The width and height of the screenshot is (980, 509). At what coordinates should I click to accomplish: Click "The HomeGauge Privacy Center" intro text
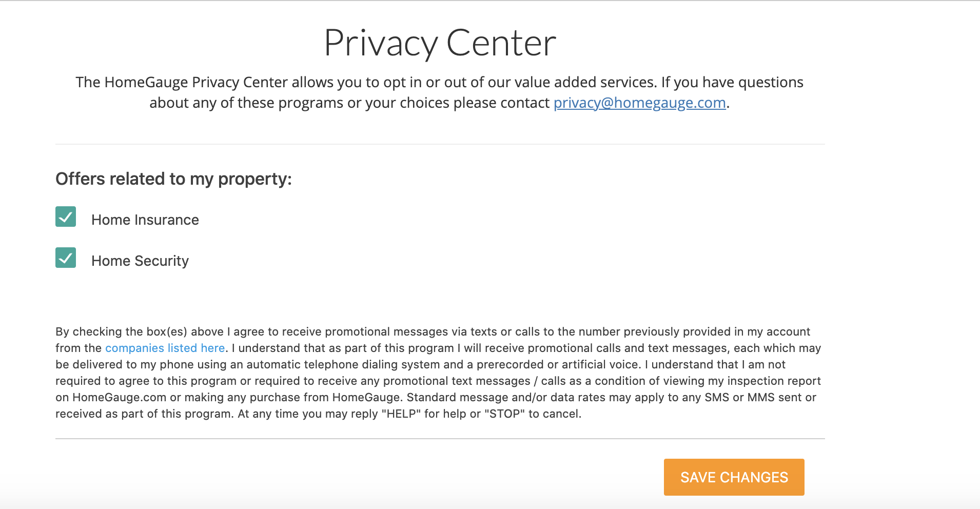(x=182, y=83)
